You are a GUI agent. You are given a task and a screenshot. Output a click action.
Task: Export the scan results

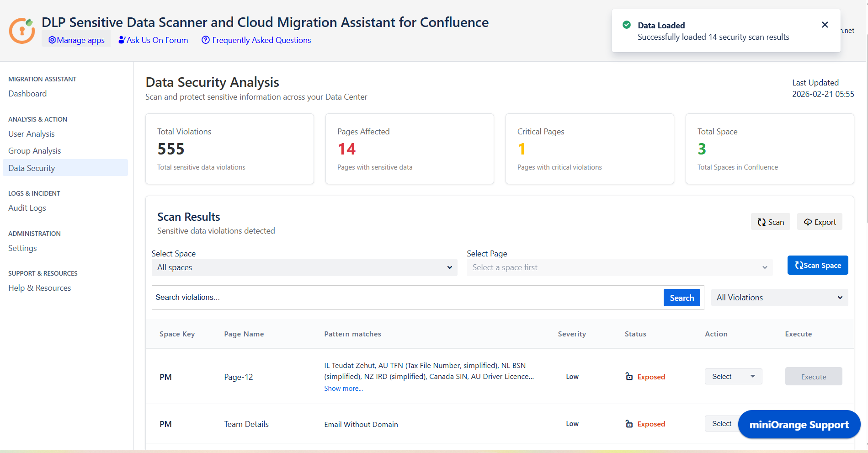[x=820, y=222]
